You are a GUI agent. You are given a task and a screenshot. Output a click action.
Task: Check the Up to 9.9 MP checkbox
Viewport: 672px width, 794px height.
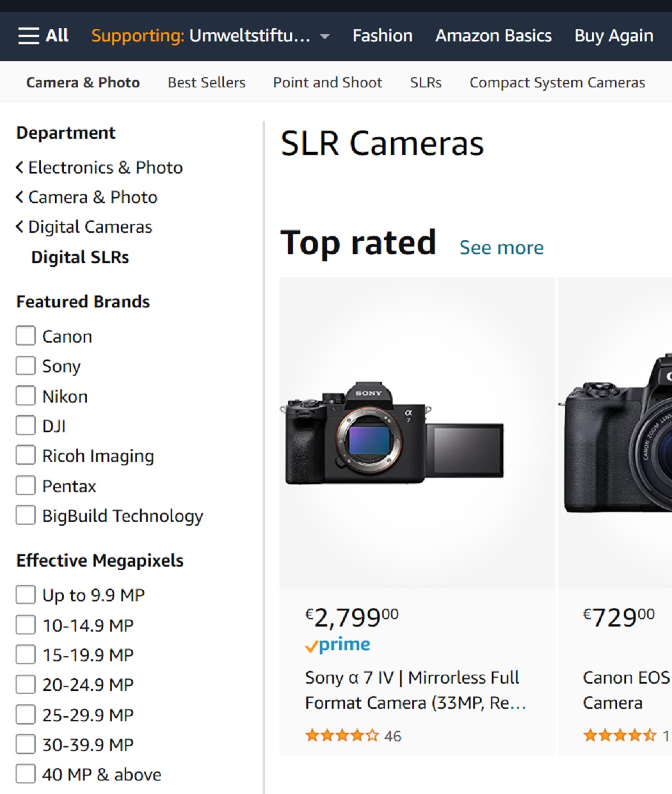25,595
